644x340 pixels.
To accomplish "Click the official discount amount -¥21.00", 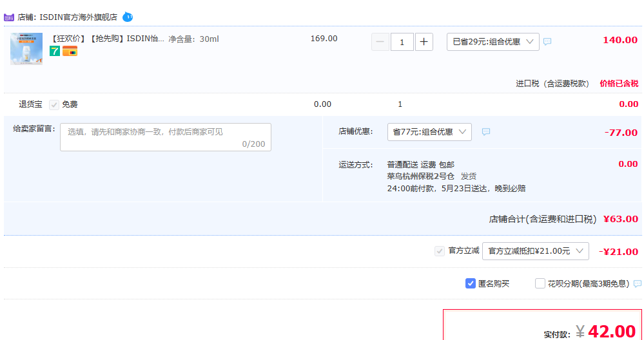I will 618,252.
